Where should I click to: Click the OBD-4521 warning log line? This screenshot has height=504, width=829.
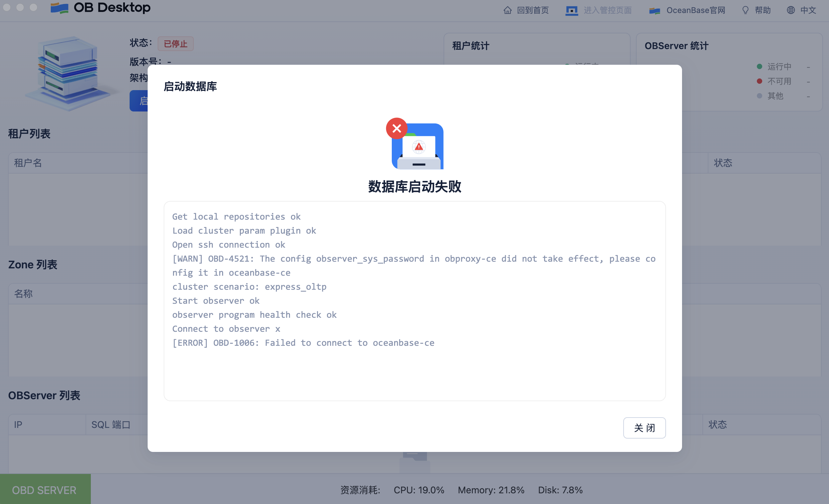point(414,266)
